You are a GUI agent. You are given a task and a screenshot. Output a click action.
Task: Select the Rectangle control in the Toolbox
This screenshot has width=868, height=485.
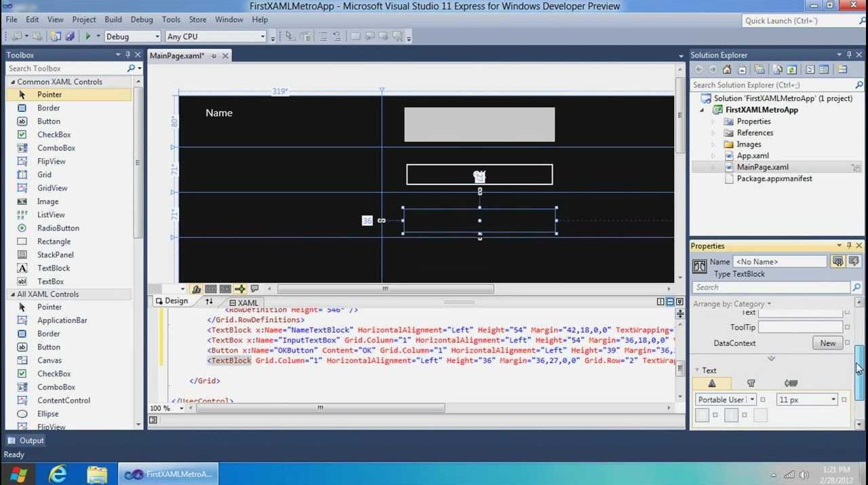pyautogui.click(x=54, y=241)
